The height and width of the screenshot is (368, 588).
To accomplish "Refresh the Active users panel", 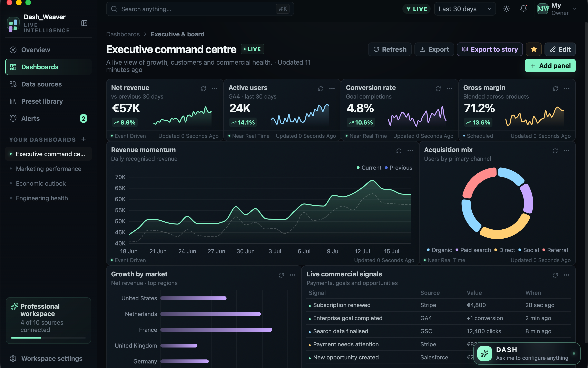I will click(x=321, y=89).
